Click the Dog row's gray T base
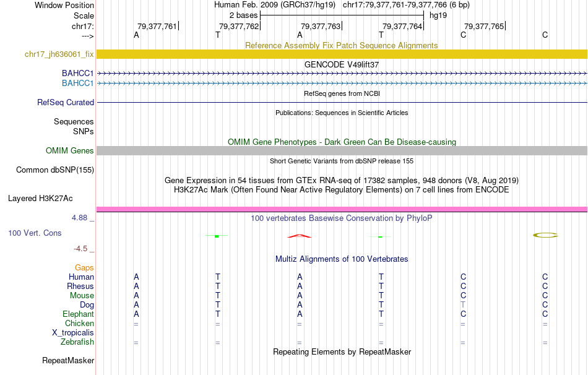This screenshot has width=588, height=375. pos(463,304)
